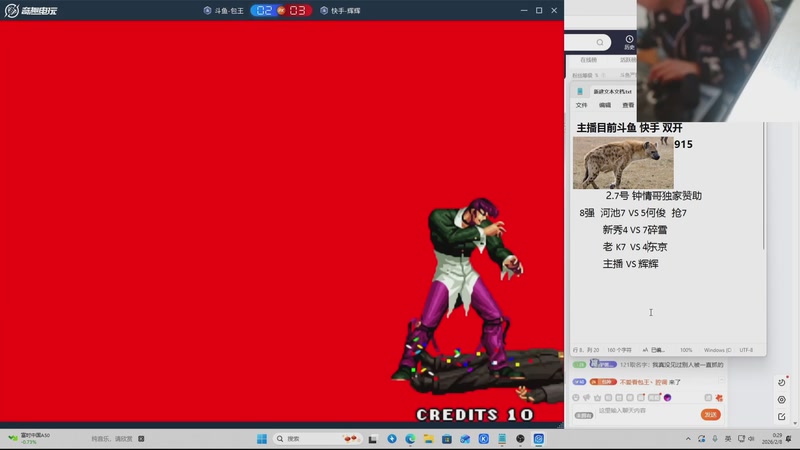Click the 英 input method indicator
800x450 pixels.
[x=728, y=439]
